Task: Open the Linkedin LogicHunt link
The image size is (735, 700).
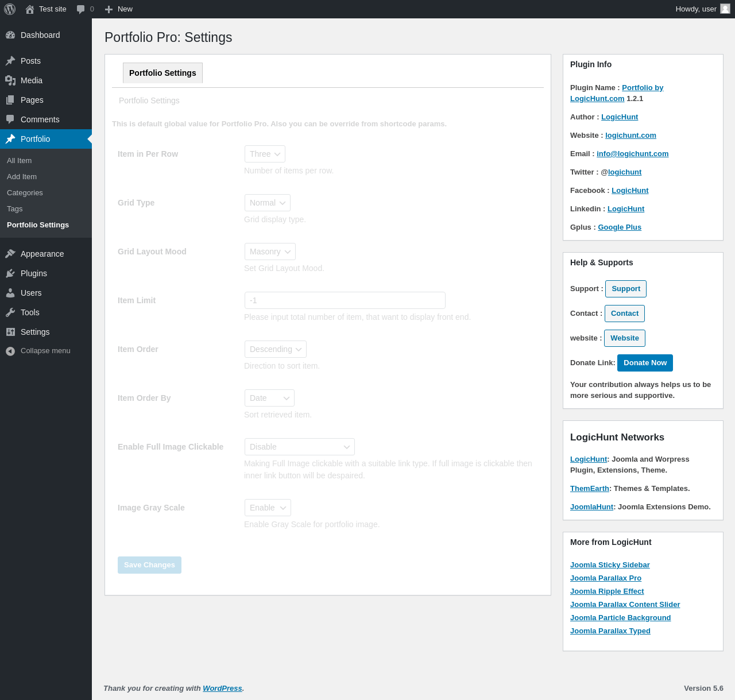Action: coord(626,209)
